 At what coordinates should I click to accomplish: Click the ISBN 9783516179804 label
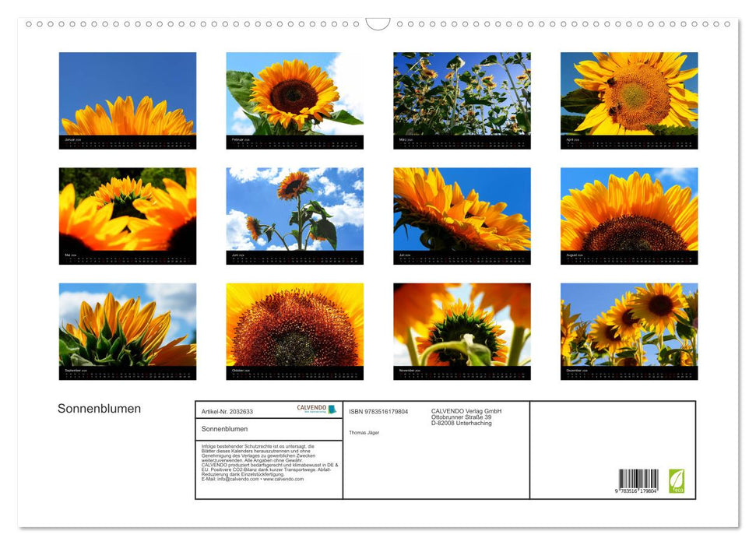(379, 411)
